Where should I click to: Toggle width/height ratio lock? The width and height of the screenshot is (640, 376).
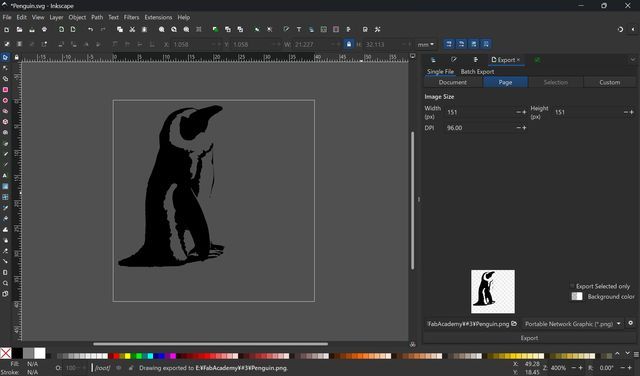[349, 44]
